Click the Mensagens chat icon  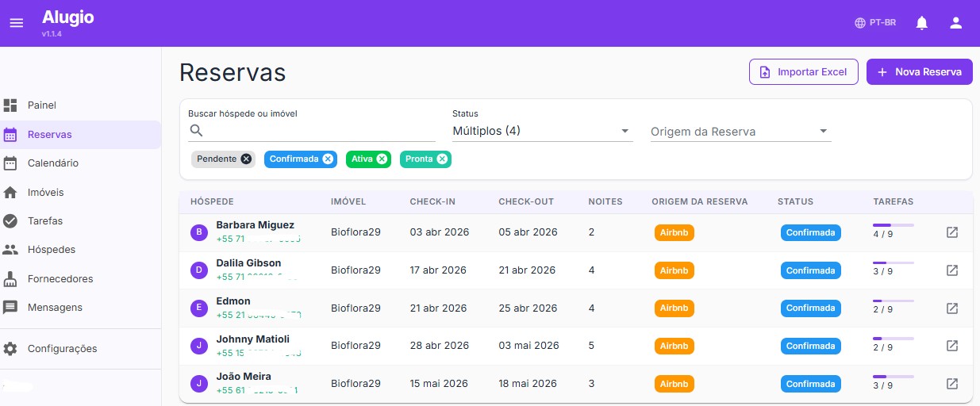10,308
